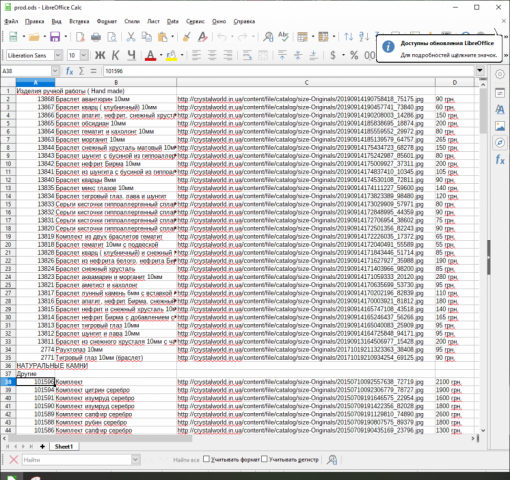The height and width of the screenshot is (480, 510).
Task: Open the Вставка menu
Action: [x=79, y=21]
